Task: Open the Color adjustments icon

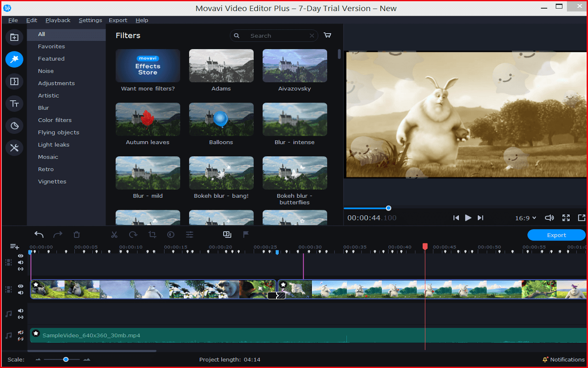Action: pyautogui.click(x=171, y=235)
